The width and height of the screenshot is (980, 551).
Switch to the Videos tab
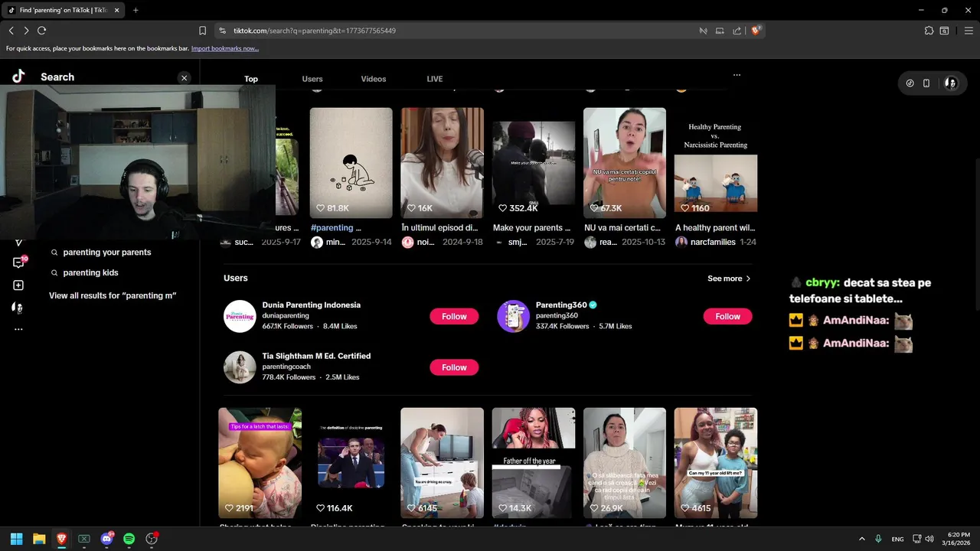coord(374,79)
